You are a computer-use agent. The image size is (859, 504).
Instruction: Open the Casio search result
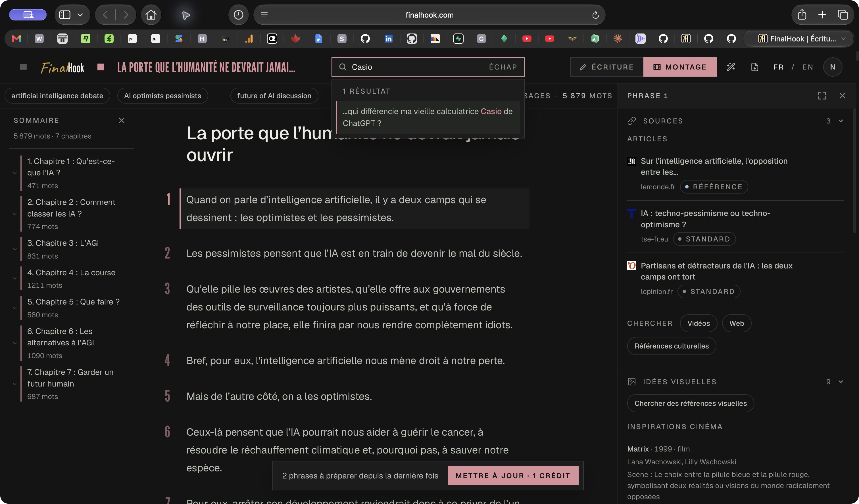pos(428,117)
